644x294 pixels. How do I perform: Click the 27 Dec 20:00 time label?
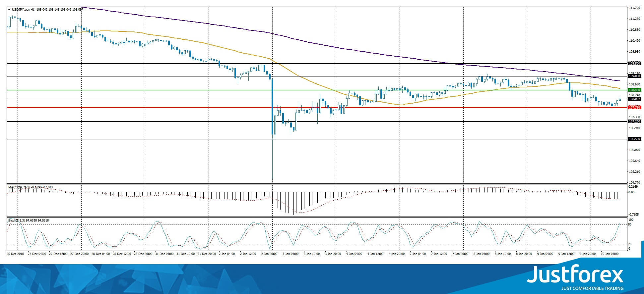(80, 254)
